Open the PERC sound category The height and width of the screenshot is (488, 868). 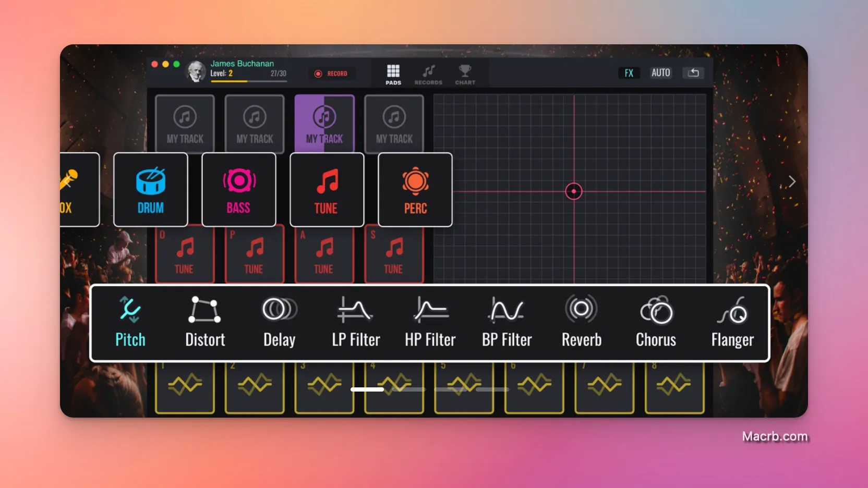point(415,190)
